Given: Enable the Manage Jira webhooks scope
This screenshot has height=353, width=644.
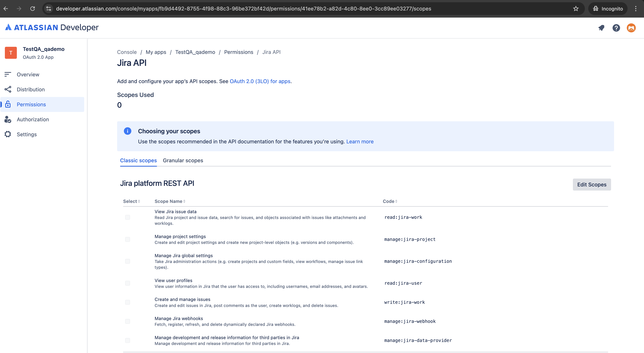Looking at the screenshot, I should (128, 322).
